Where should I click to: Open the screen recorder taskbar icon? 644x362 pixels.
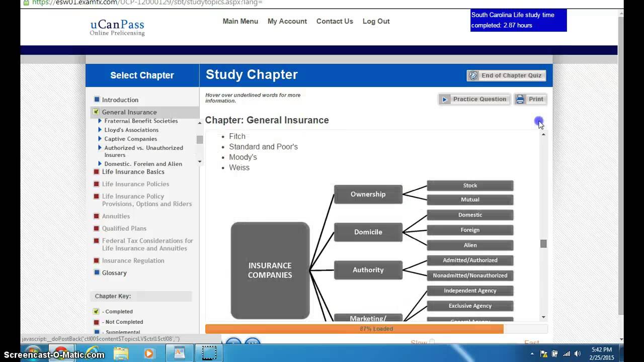(x=209, y=353)
